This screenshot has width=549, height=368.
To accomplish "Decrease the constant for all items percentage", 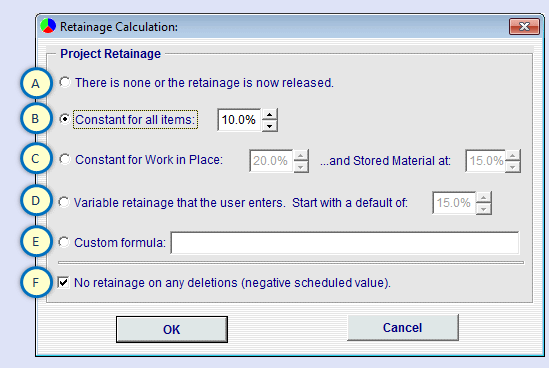I will point(269,126).
